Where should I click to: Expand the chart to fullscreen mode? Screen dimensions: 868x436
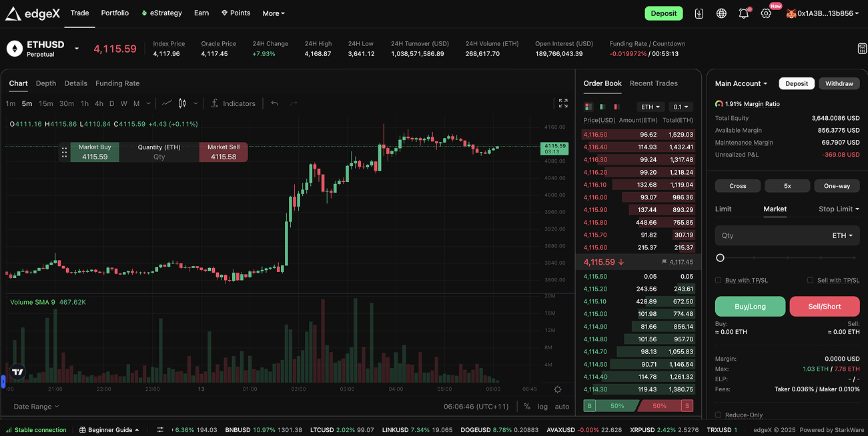pyautogui.click(x=562, y=103)
